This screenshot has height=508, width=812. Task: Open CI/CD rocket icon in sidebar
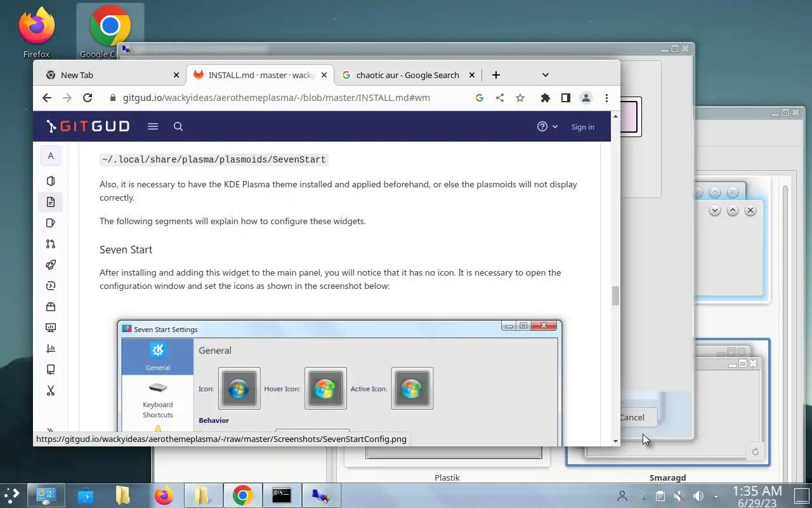pos(51,265)
